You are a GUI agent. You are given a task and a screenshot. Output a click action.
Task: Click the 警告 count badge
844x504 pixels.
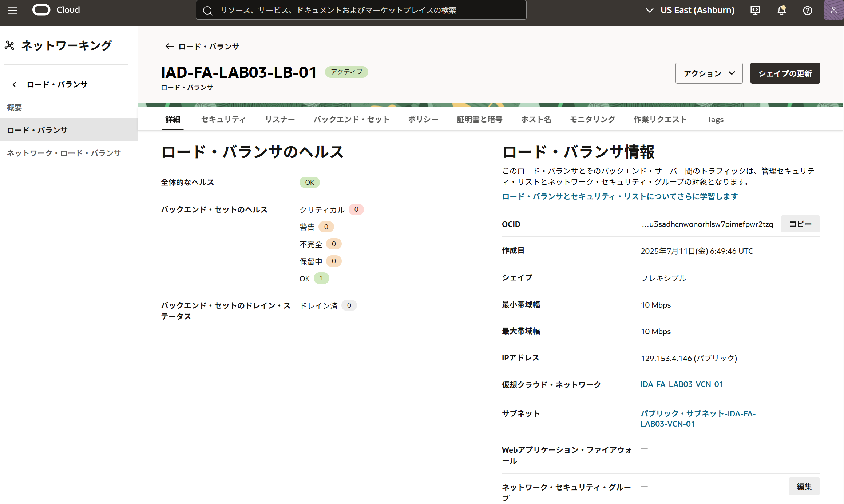(x=326, y=227)
